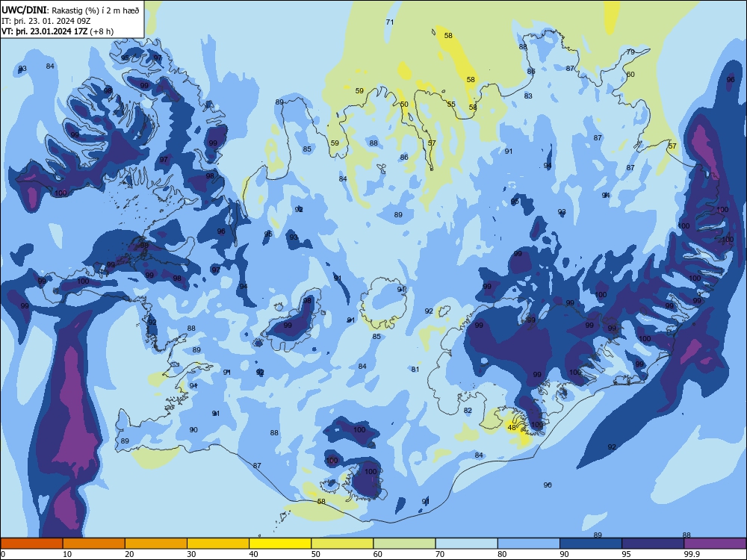Choose the dark blue 90–95 legend swatch
The width and height of the screenshot is (747, 560).
coord(591,544)
